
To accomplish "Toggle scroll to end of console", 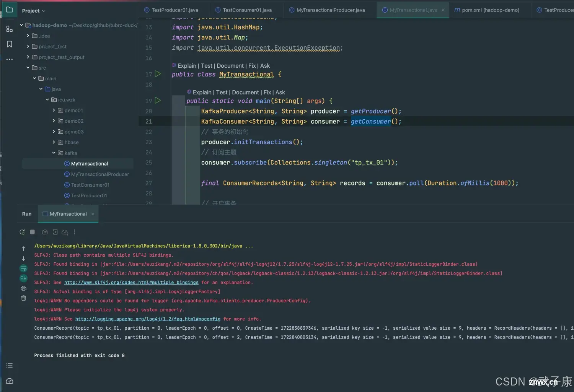I will [x=23, y=278].
